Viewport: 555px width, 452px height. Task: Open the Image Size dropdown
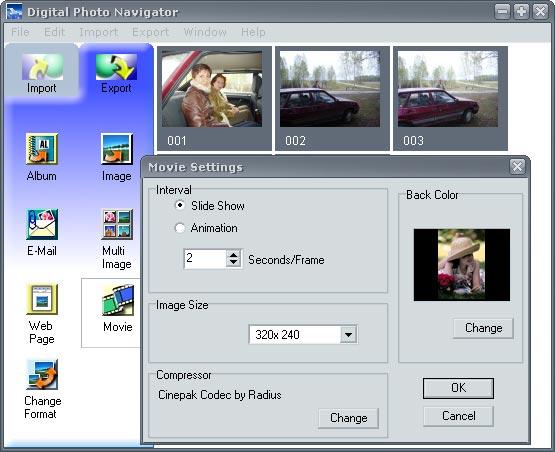click(x=348, y=334)
